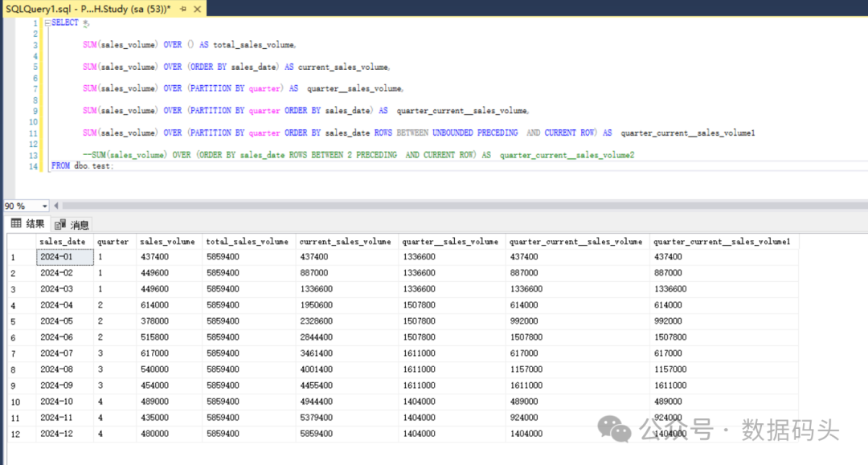
Task: Select the results grid top-left corner cell
Action: tap(22, 242)
